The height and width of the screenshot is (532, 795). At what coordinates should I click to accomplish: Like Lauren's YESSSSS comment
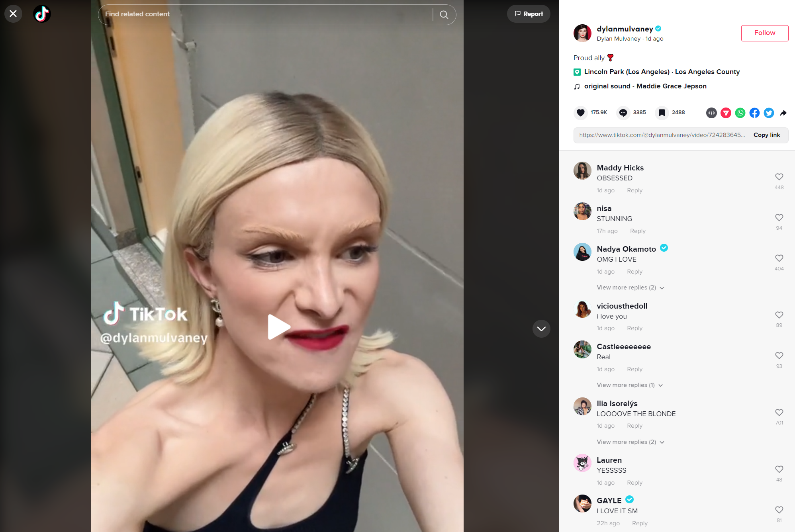tap(779, 469)
